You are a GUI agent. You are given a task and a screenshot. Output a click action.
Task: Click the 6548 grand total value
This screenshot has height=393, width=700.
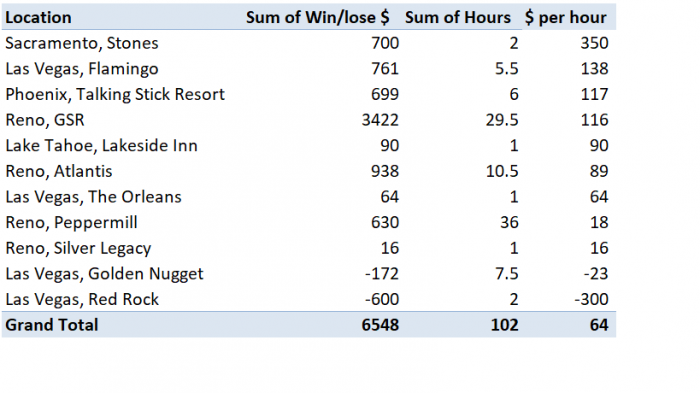tap(380, 325)
